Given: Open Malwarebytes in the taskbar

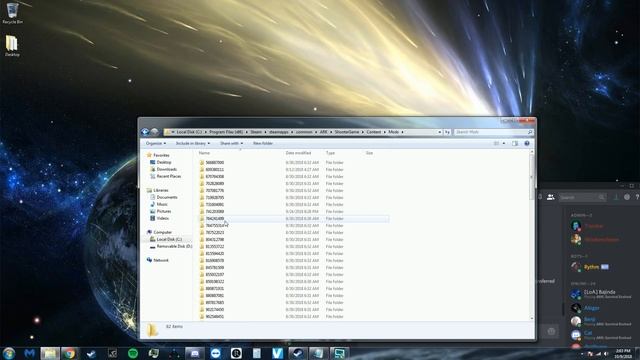Looking at the screenshot, I should (29, 353).
